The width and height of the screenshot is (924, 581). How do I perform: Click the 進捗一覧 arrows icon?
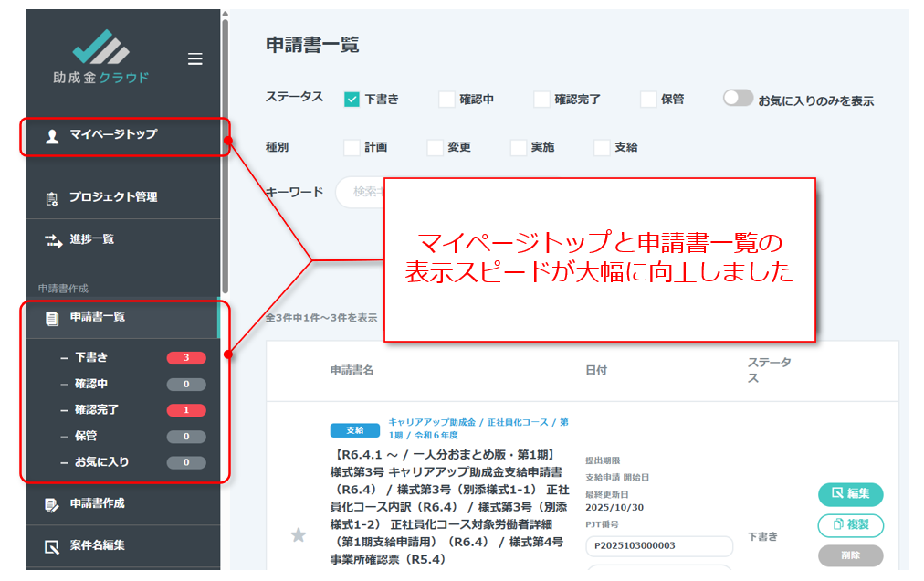52,240
